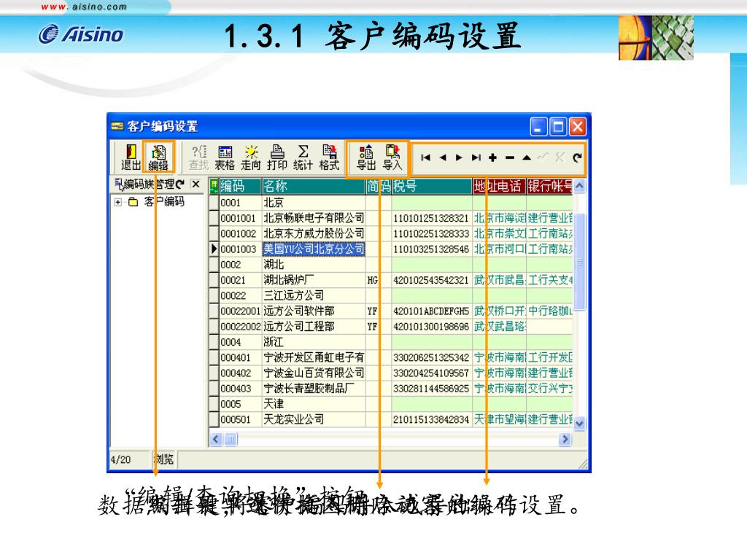The width and height of the screenshot is (747, 560).
Task: Click the 名称 column header
Action: [314, 186]
